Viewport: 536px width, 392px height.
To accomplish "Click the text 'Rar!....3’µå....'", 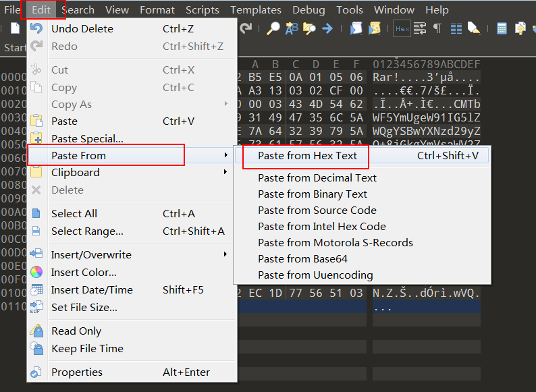I will 426,77.
